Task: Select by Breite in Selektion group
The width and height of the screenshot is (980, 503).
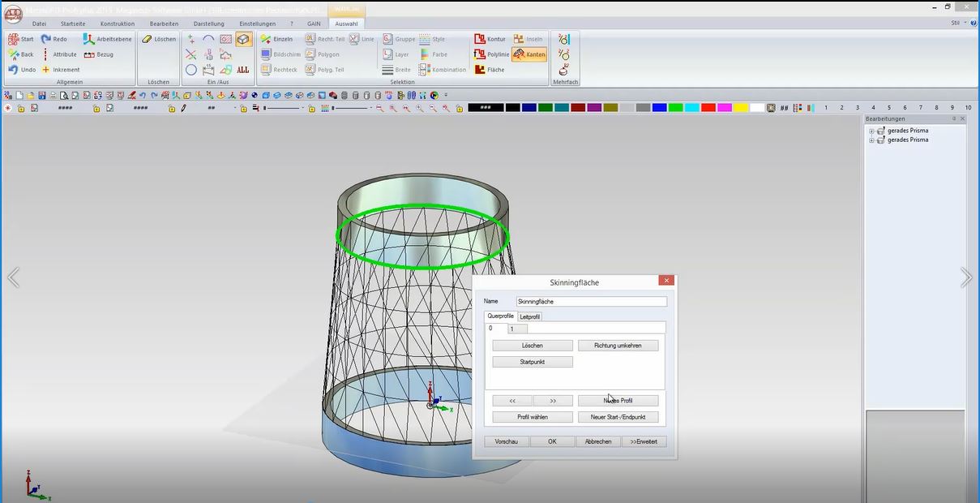Action: pos(396,70)
